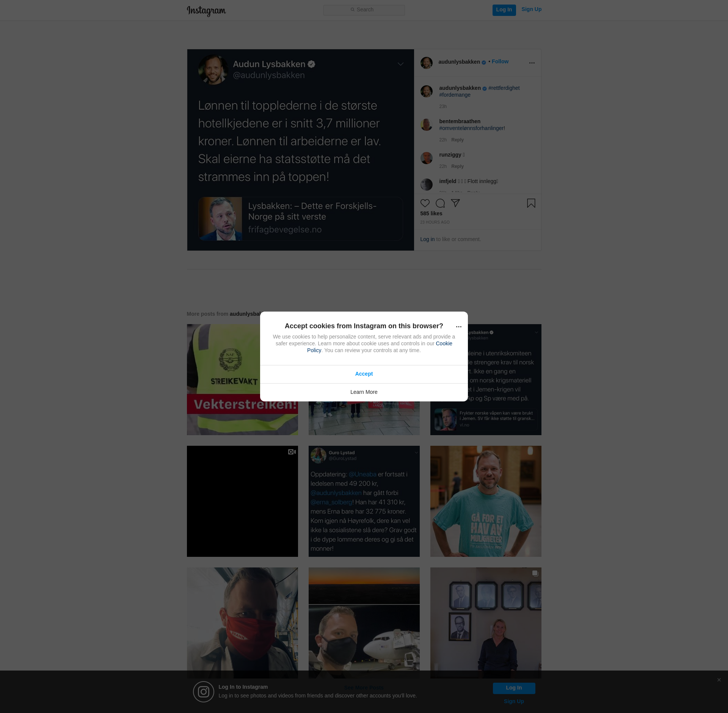Open the Vekterstreiken streikevakt post thumbnail

pyautogui.click(x=224, y=379)
